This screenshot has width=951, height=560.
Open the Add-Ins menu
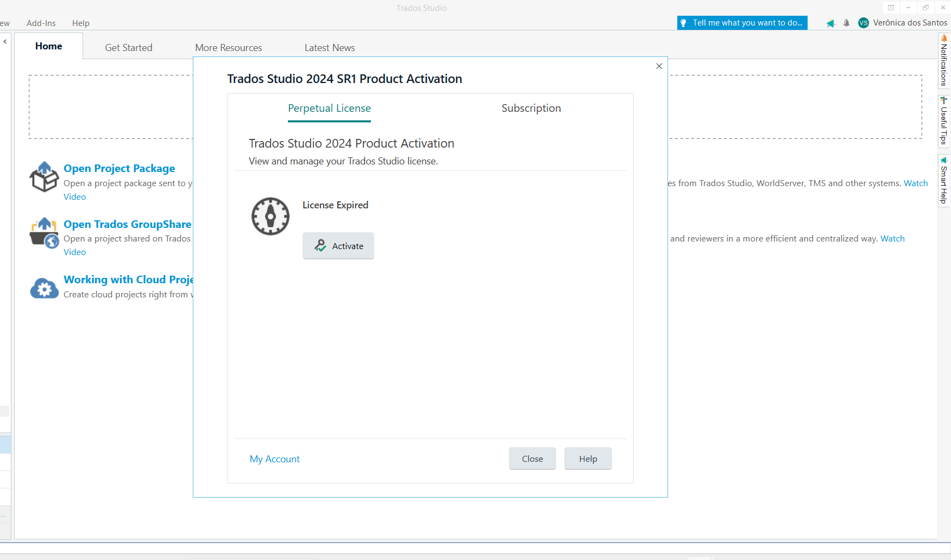pos(41,23)
